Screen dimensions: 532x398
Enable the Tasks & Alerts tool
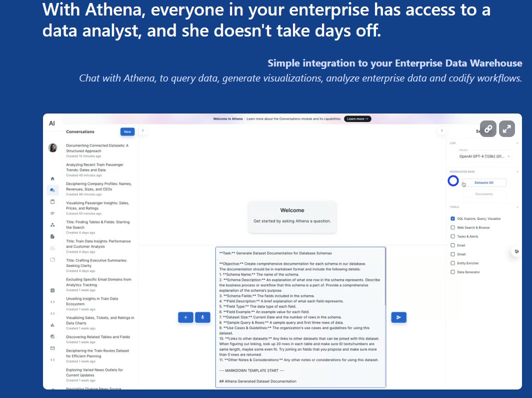pos(452,236)
